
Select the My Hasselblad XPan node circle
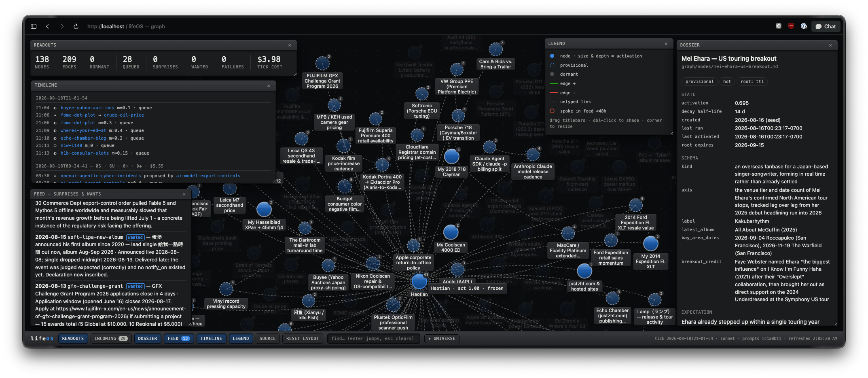click(264, 210)
